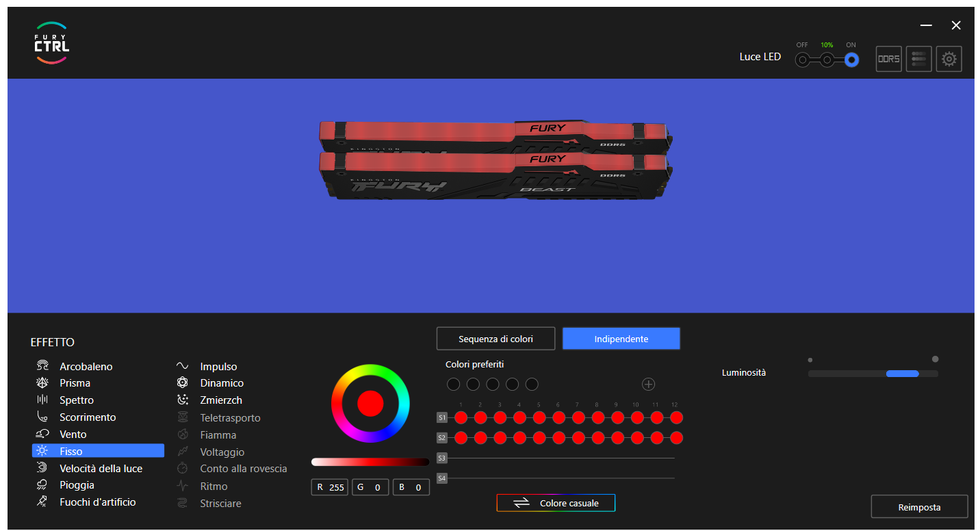The image size is (980, 531).
Task: Select the Prisma effect icon
Action: pos(42,383)
